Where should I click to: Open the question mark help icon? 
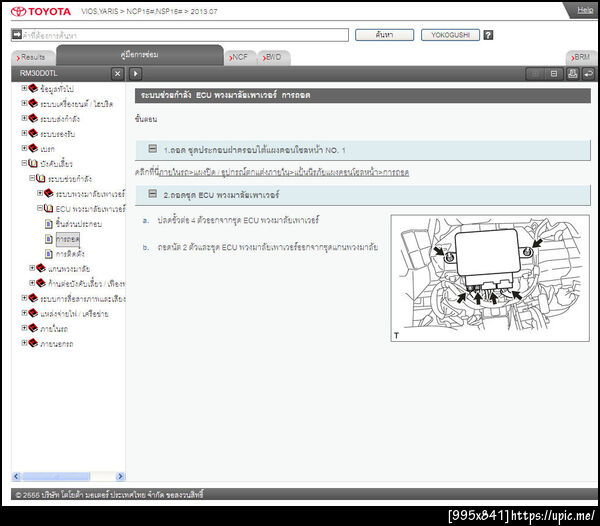point(488,35)
